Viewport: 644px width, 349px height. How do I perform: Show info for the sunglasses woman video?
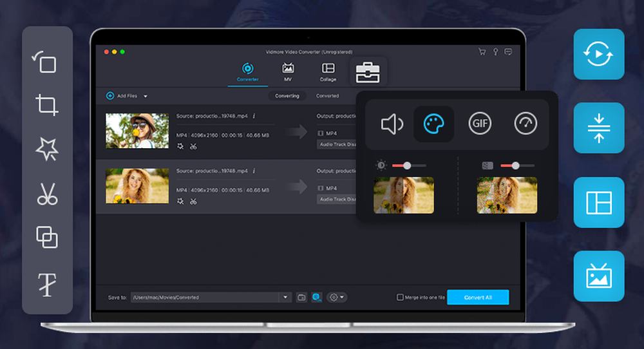(x=254, y=116)
